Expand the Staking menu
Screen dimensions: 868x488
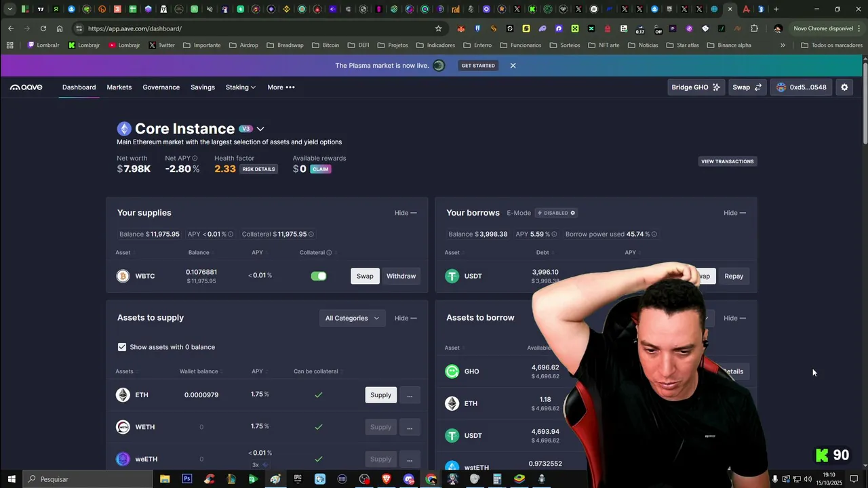coord(241,87)
